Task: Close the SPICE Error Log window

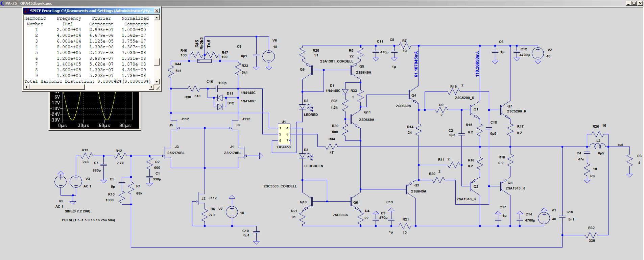Action: point(157,11)
